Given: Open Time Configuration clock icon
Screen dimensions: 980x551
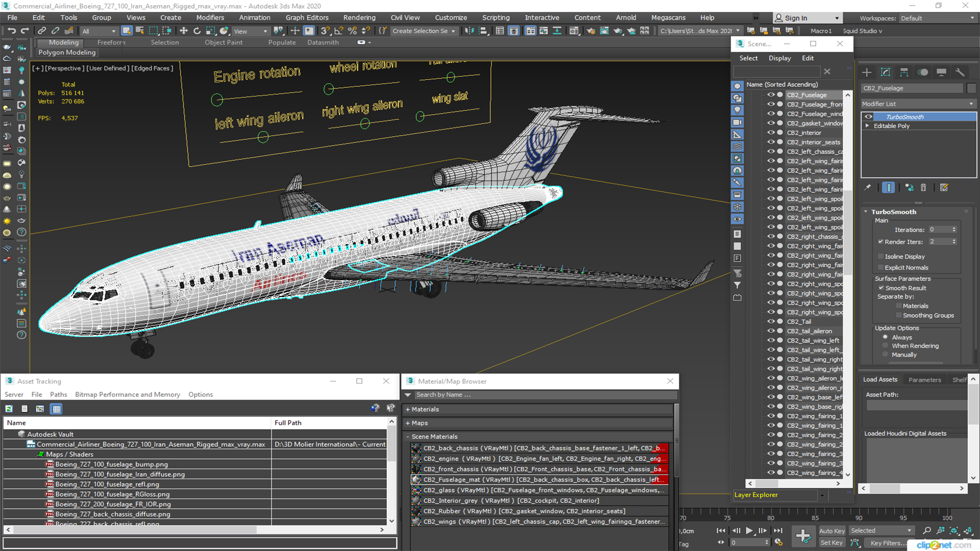Looking at the screenshot, I should pos(778,542).
